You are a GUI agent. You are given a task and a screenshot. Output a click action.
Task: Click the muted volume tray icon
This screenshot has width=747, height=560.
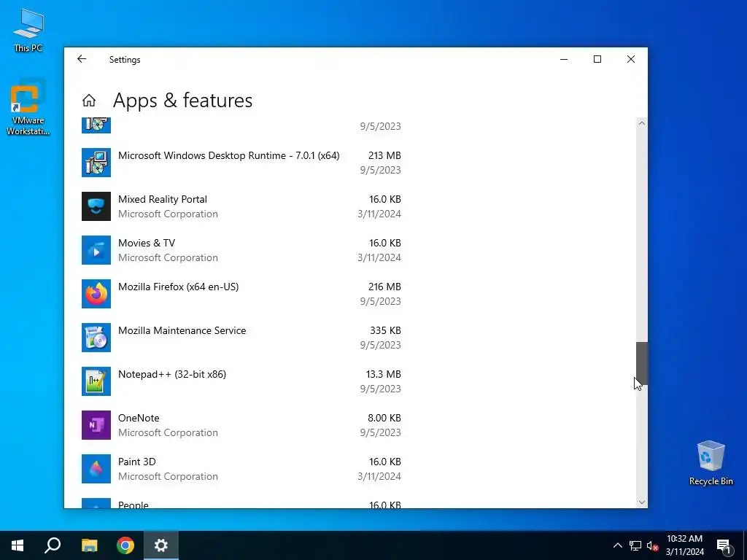[x=652, y=545]
